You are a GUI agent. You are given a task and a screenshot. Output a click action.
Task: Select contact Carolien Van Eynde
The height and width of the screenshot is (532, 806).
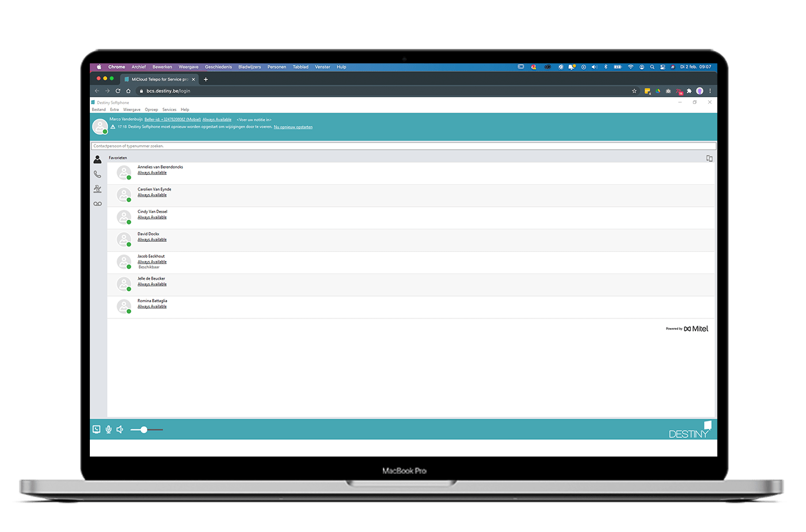[x=411, y=196]
